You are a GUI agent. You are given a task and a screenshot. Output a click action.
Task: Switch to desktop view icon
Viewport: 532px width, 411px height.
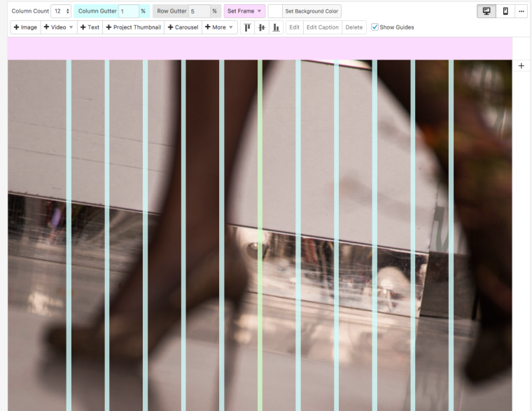tap(486, 11)
